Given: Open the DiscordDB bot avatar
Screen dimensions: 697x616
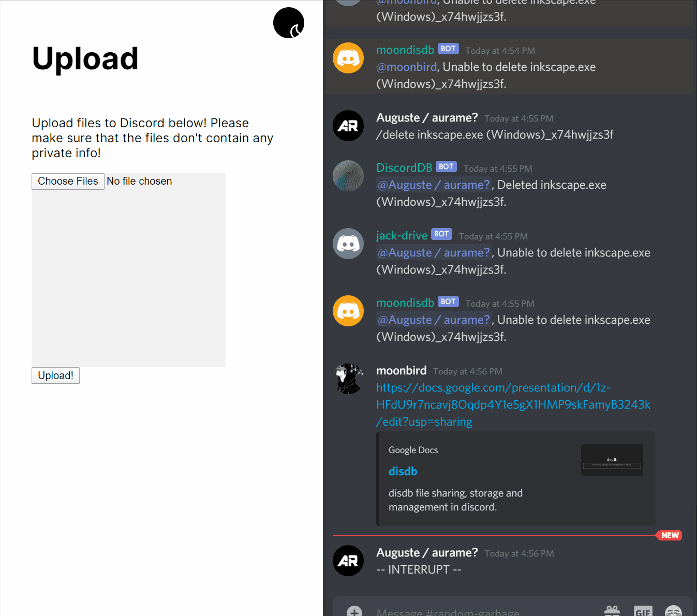Looking at the screenshot, I should coord(348,176).
